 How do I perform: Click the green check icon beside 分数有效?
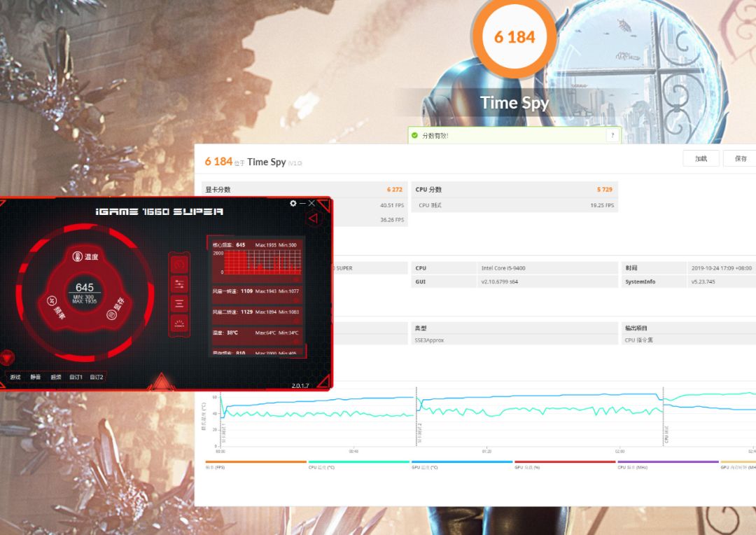coord(414,136)
